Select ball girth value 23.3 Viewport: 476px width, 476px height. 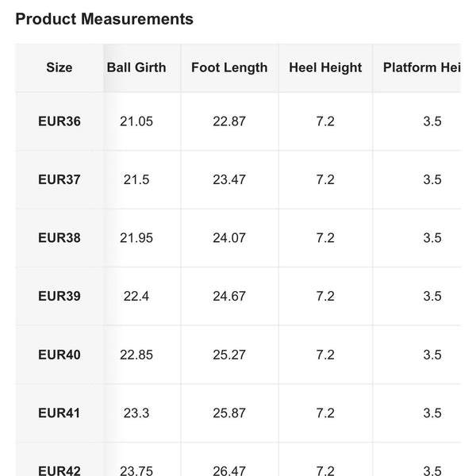[136, 413]
